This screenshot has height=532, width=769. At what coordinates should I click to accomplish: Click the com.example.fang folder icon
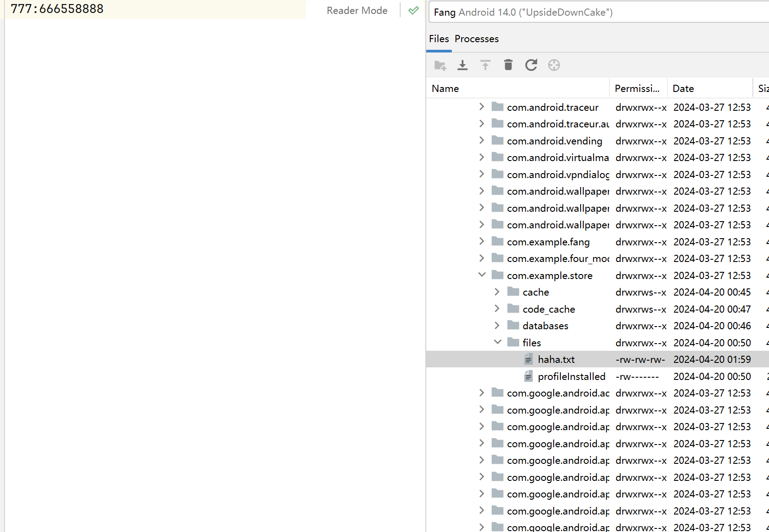pyautogui.click(x=498, y=241)
